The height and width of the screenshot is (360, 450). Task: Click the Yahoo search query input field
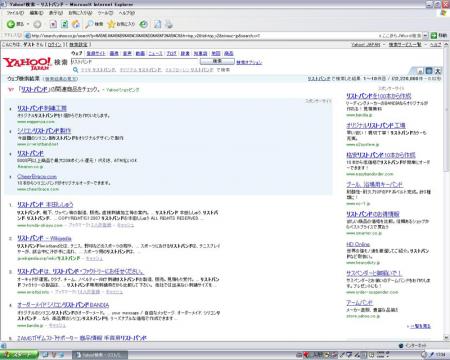tap(134, 62)
